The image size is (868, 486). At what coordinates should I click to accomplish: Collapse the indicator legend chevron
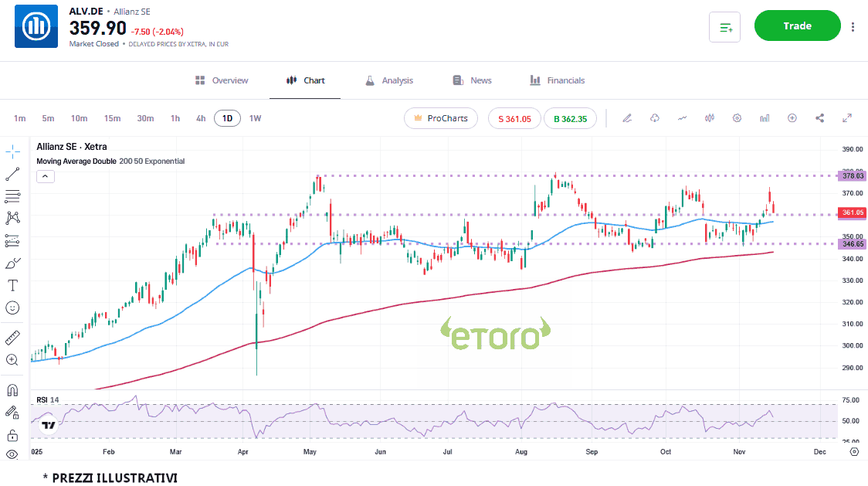click(45, 176)
